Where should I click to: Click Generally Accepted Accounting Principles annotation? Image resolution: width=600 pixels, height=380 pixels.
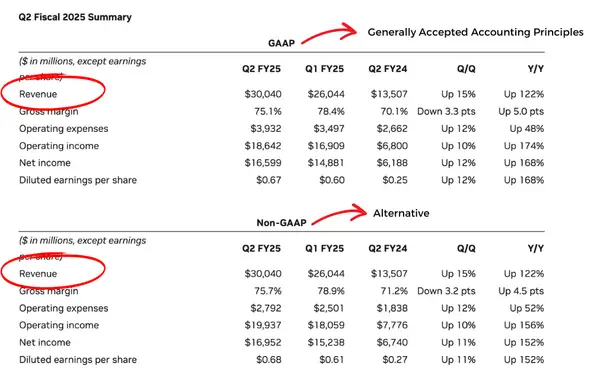[475, 32]
